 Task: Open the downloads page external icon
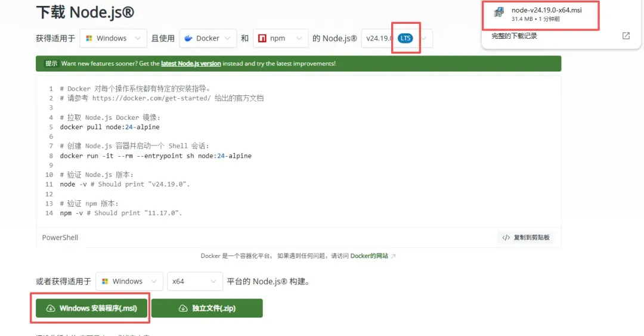pyautogui.click(x=626, y=36)
